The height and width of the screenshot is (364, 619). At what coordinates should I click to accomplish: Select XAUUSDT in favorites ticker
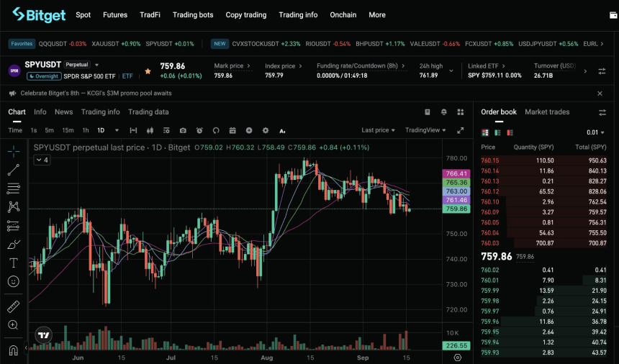click(x=116, y=44)
